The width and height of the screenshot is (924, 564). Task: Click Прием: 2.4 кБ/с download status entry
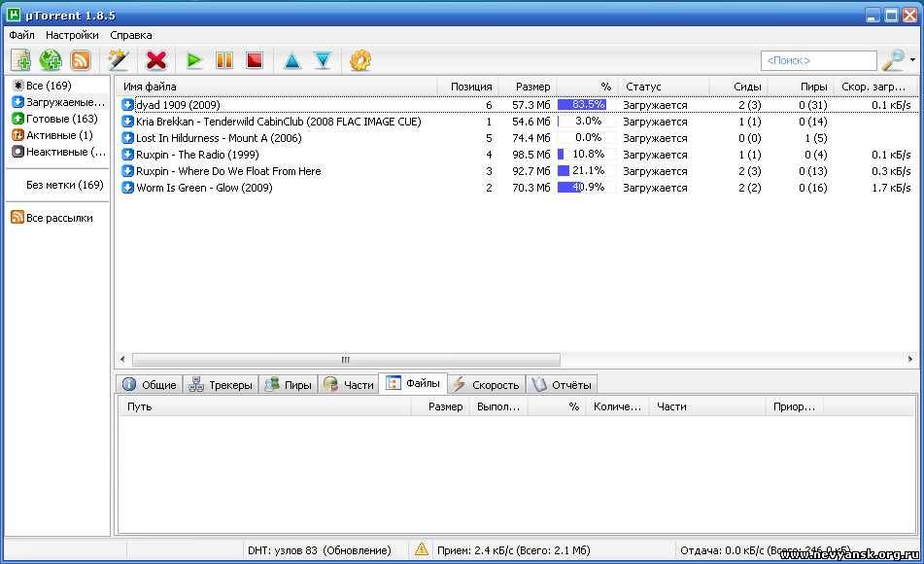(513, 550)
